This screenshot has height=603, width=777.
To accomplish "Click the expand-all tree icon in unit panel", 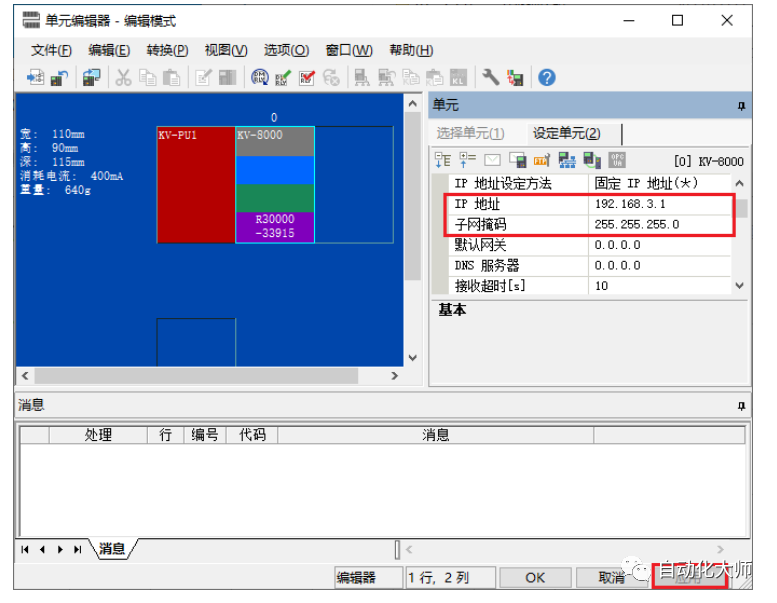I will tap(443, 160).
